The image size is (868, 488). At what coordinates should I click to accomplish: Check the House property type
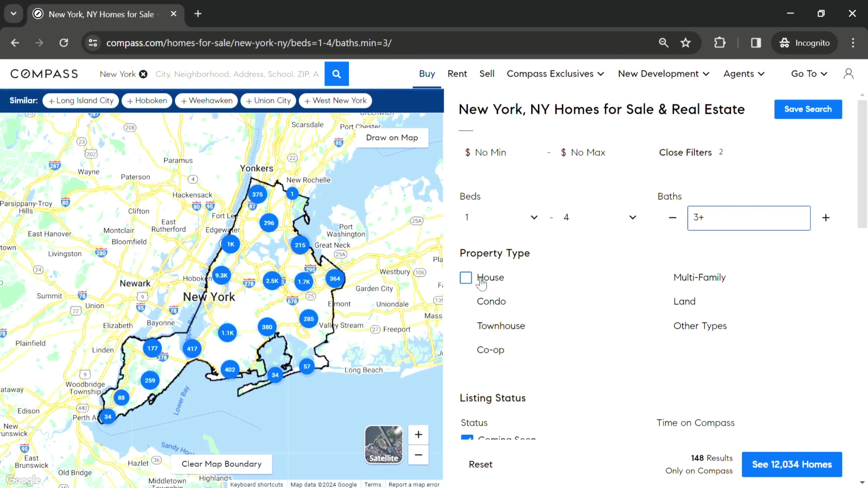466,278
